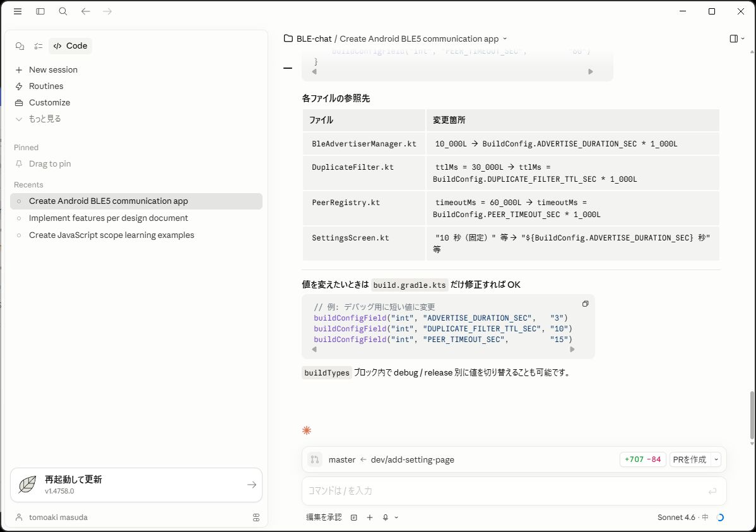
Task: Start a New session
Action: (x=53, y=70)
